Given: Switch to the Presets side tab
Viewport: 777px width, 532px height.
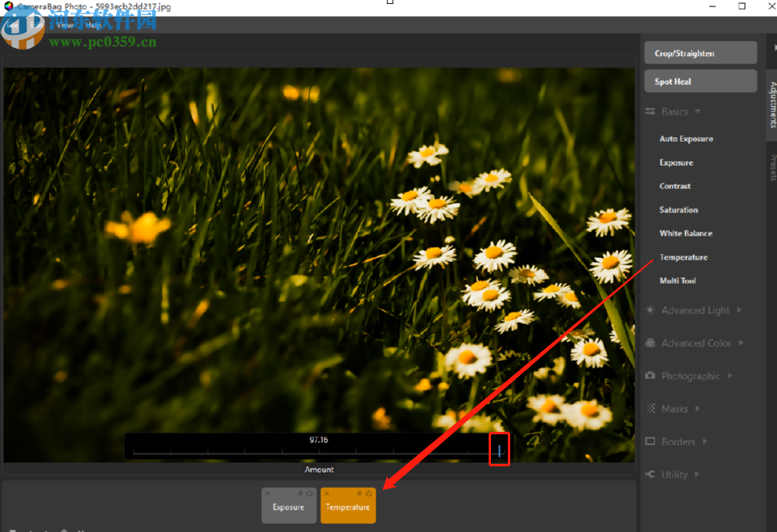Looking at the screenshot, I should 772,167.
